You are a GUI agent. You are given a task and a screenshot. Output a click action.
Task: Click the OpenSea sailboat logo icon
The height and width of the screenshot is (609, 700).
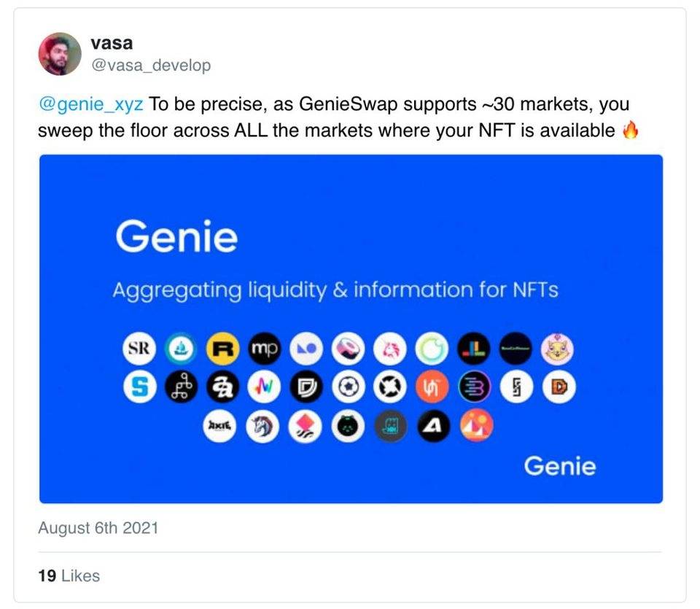(181, 348)
